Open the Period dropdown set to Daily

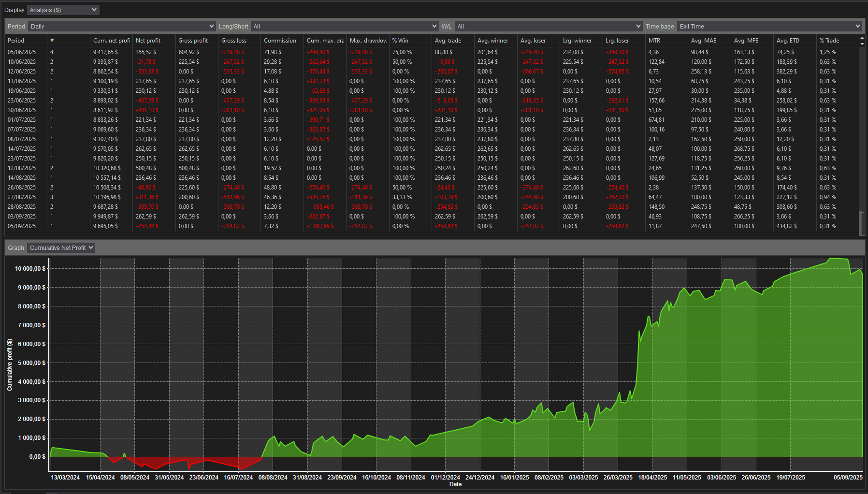[122, 26]
